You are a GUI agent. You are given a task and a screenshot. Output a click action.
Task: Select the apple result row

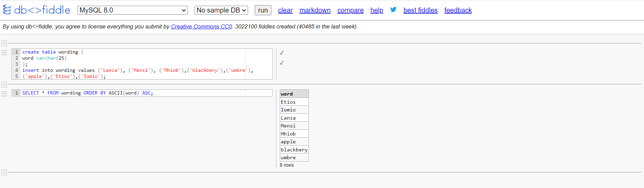click(294, 142)
